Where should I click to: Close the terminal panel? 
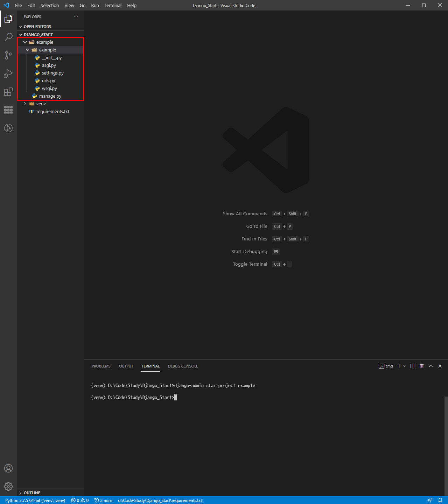[440, 366]
